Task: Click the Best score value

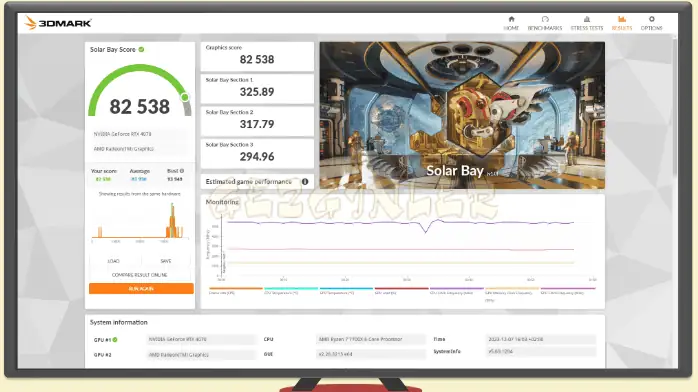Action: pyautogui.click(x=174, y=179)
